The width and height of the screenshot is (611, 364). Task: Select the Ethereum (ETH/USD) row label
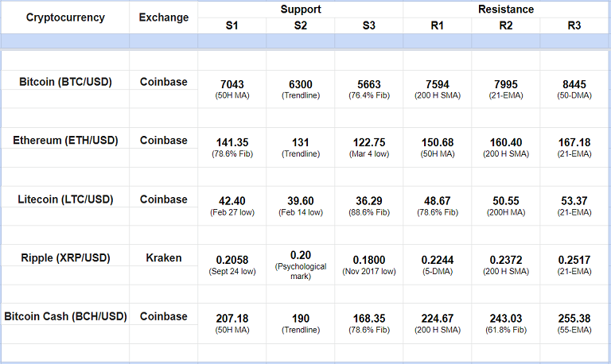pyautogui.click(x=65, y=141)
